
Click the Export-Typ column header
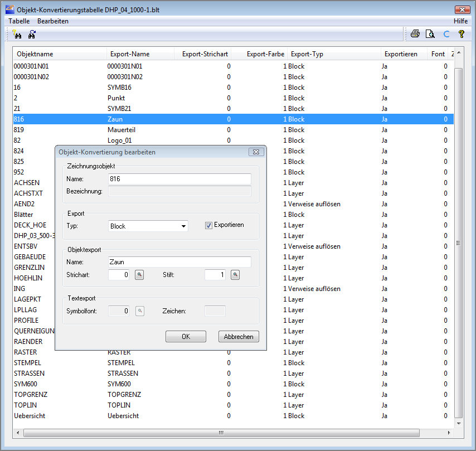(x=334, y=54)
